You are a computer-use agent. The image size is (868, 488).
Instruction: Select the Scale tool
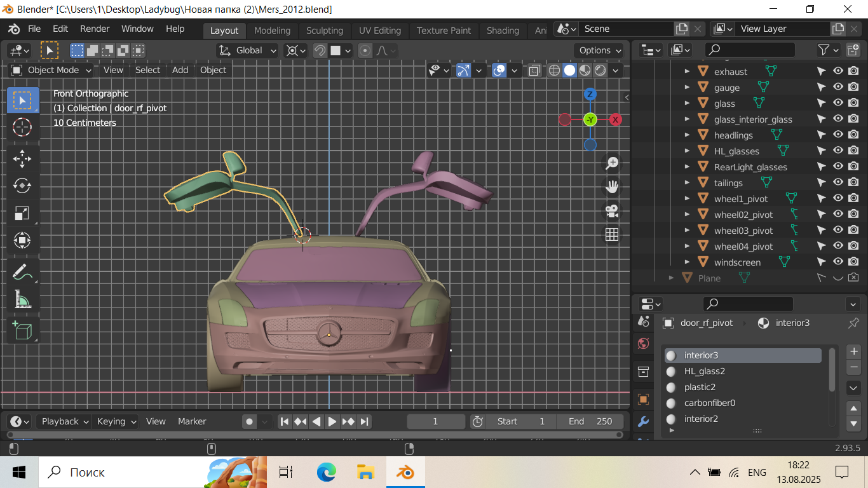click(22, 213)
